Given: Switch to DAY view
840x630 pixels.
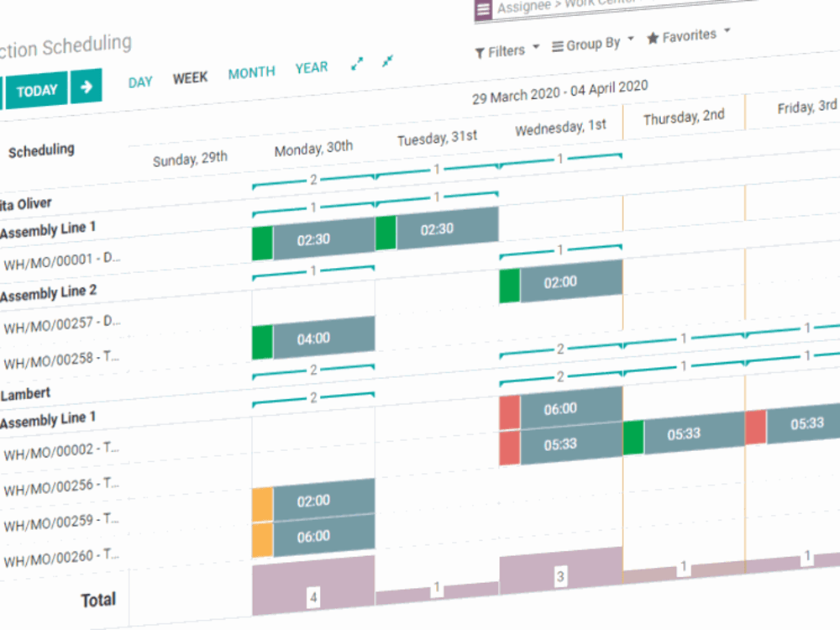Looking at the screenshot, I should pyautogui.click(x=140, y=82).
